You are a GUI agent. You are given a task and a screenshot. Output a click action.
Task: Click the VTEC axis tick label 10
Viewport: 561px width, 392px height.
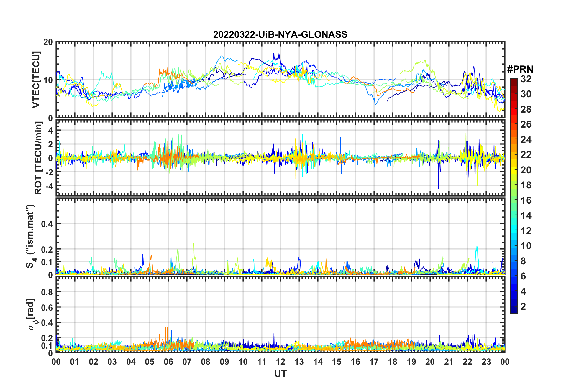click(48, 80)
